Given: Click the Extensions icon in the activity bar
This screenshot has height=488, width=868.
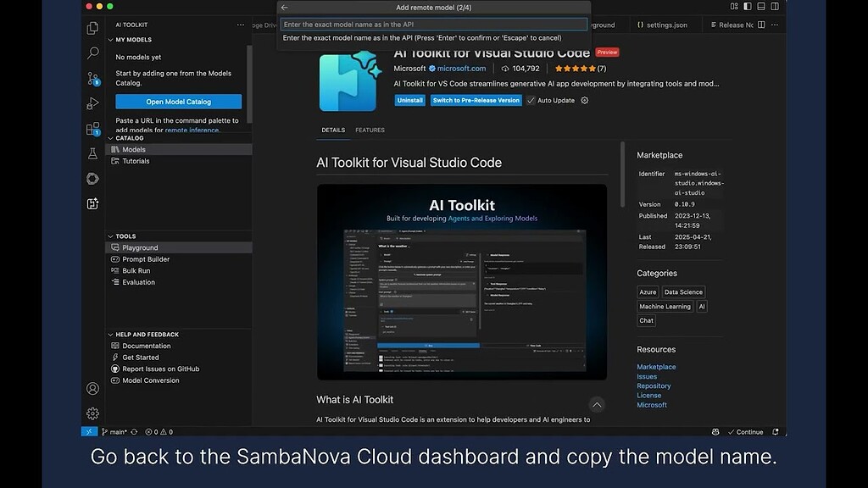Looking at the screenshot, I should coord(92,129).
